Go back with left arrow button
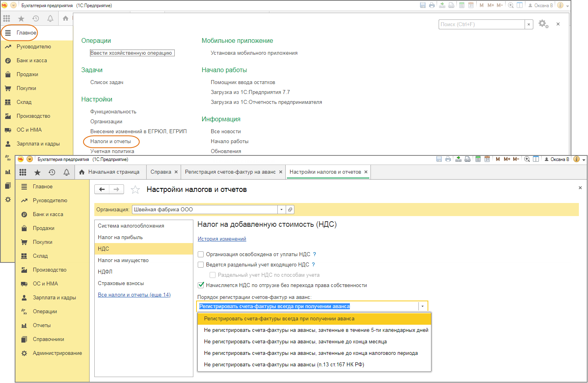Screen dimensions: 588x383 (102, 190)
